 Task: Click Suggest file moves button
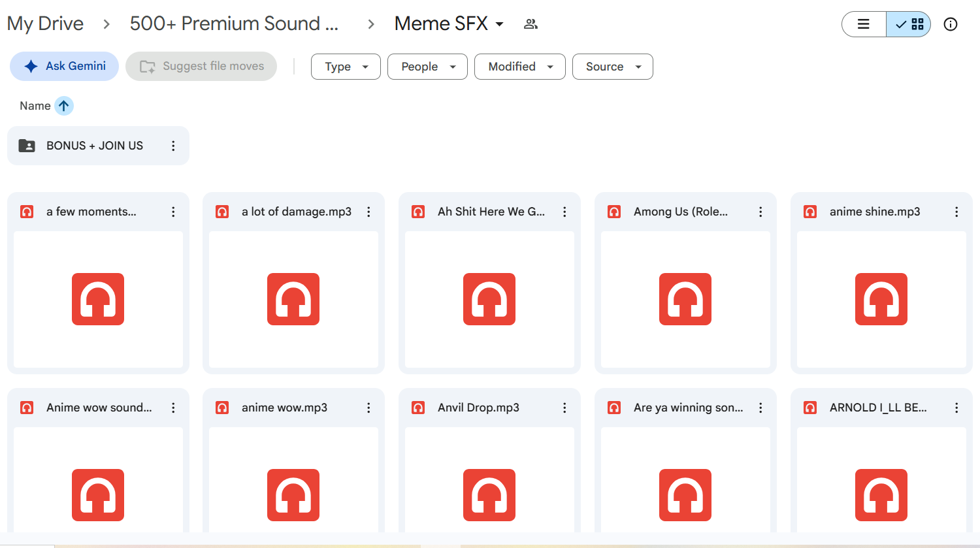[201, 67]
